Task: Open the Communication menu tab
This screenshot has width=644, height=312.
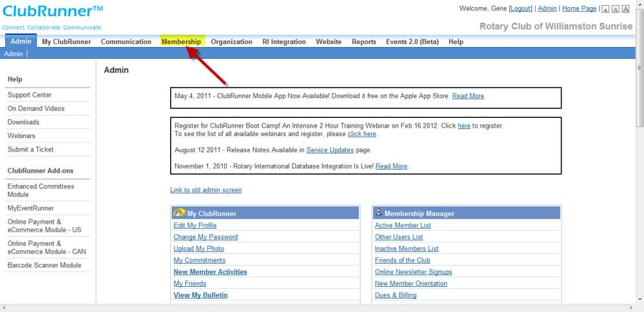Action: pos(126,41)
